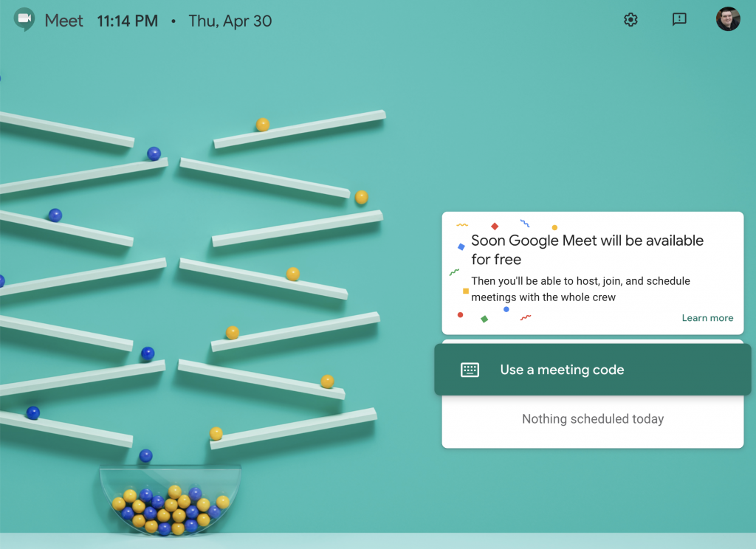Click the Google Meet camera logo
756x549 pixels.
point(24,20)
